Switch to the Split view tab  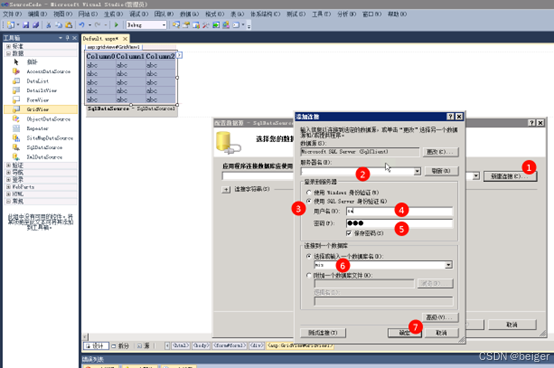click(x=120, y=346)
